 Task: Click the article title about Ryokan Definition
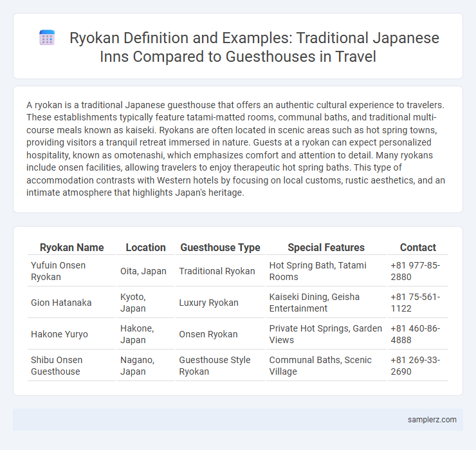click(254, 47)
